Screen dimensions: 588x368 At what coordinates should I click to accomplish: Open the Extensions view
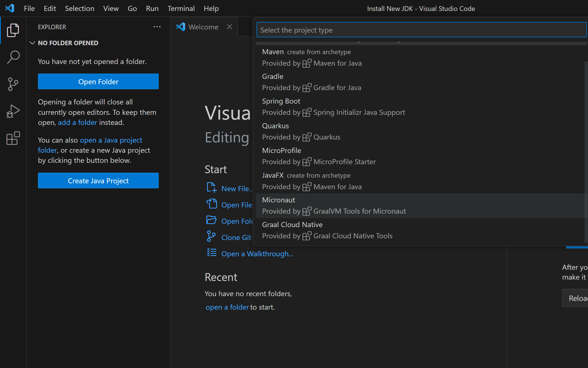coord(13,138)
